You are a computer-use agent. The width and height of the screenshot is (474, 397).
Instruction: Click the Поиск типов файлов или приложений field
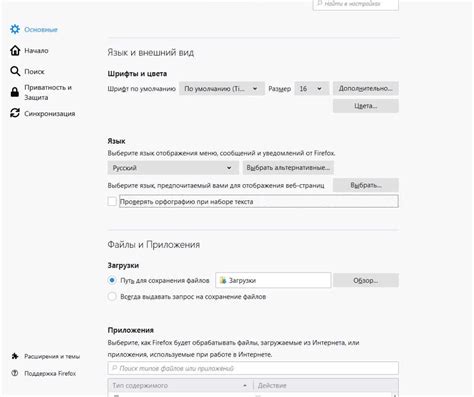(253, 368)
